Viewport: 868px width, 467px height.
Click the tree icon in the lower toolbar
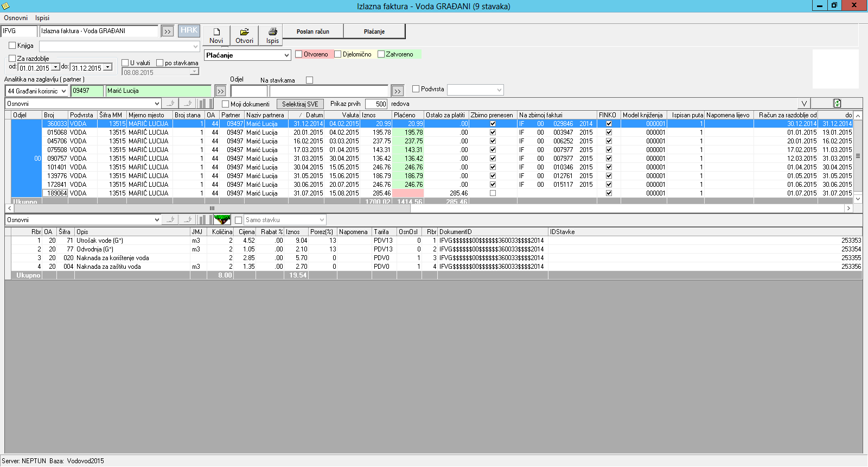tap(222, 220)
